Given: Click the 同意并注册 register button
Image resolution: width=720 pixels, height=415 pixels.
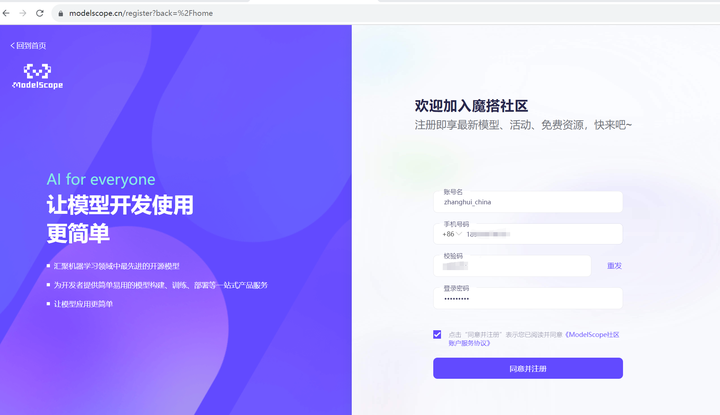Looking at the screenshot, I should click(528, 368).
